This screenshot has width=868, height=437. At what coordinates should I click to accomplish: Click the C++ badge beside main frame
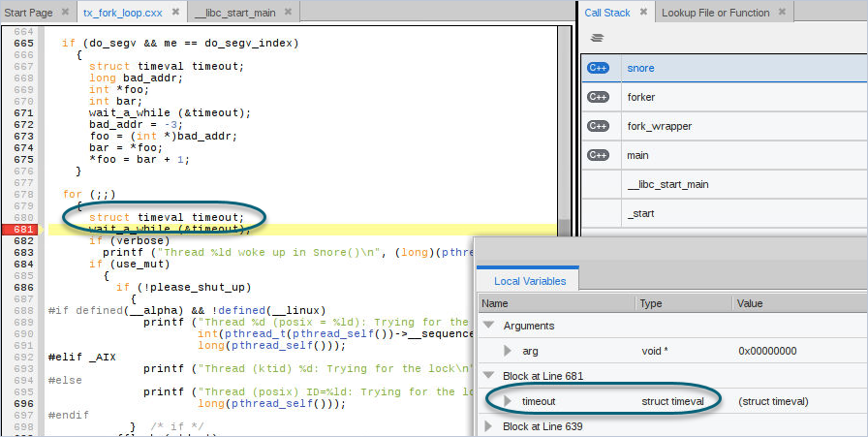click(598, 155)
